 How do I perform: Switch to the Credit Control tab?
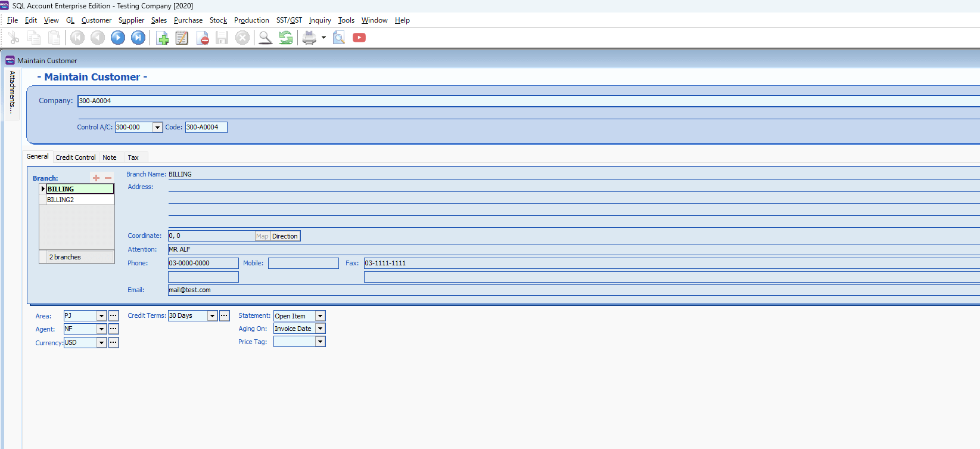[76, 157]
